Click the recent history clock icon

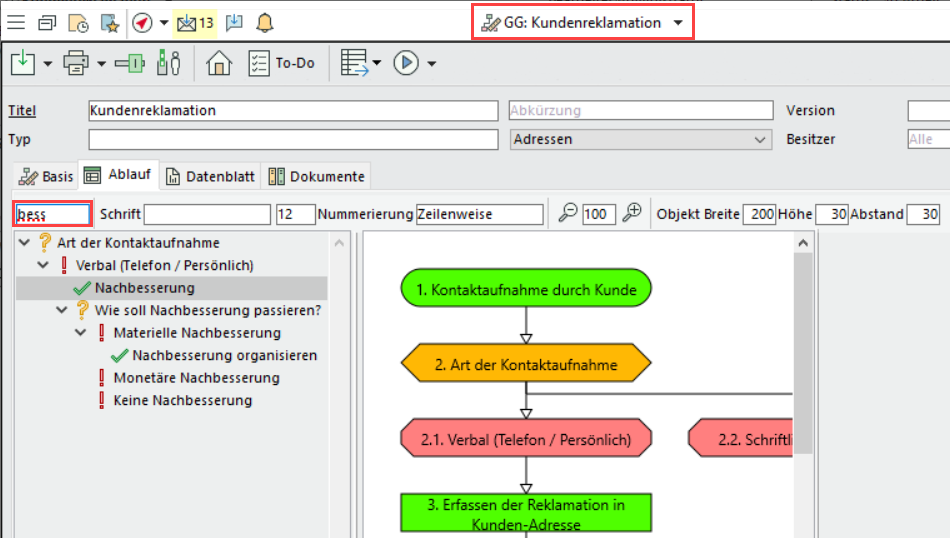[77, 22]
